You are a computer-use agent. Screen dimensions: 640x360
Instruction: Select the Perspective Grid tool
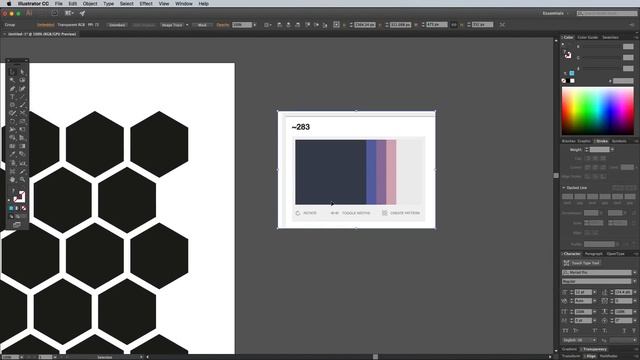pyautogui.click(x=22, y=137)
